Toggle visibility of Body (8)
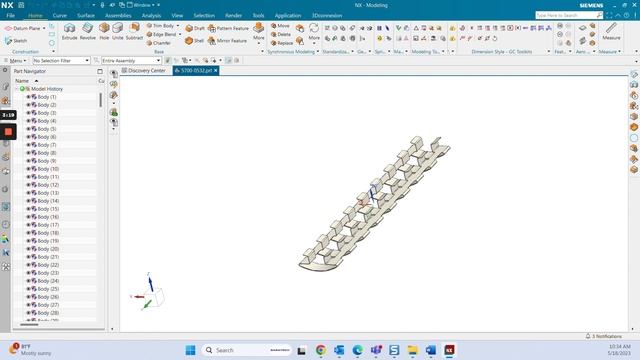Screen dimensions: 640x360 29,153
